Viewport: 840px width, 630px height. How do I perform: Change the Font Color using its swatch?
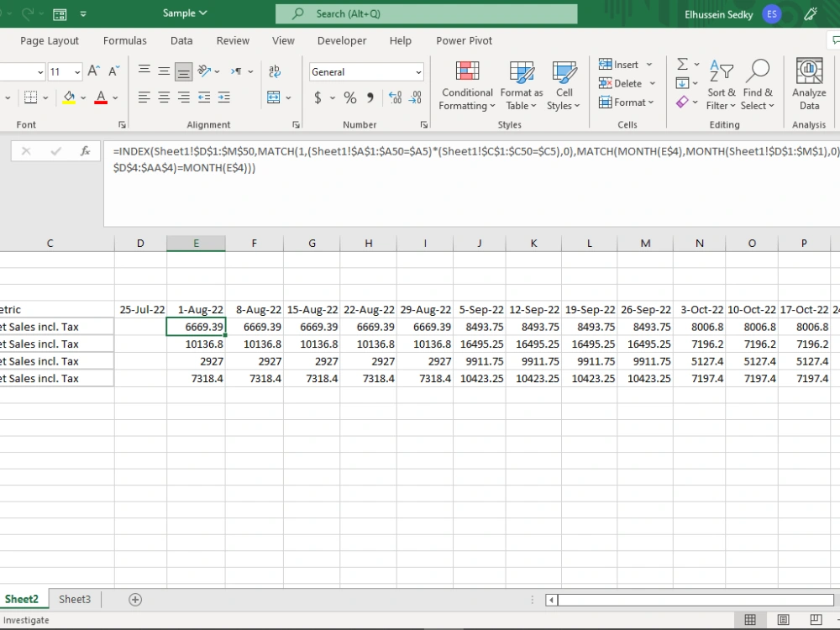click(101, 97)
